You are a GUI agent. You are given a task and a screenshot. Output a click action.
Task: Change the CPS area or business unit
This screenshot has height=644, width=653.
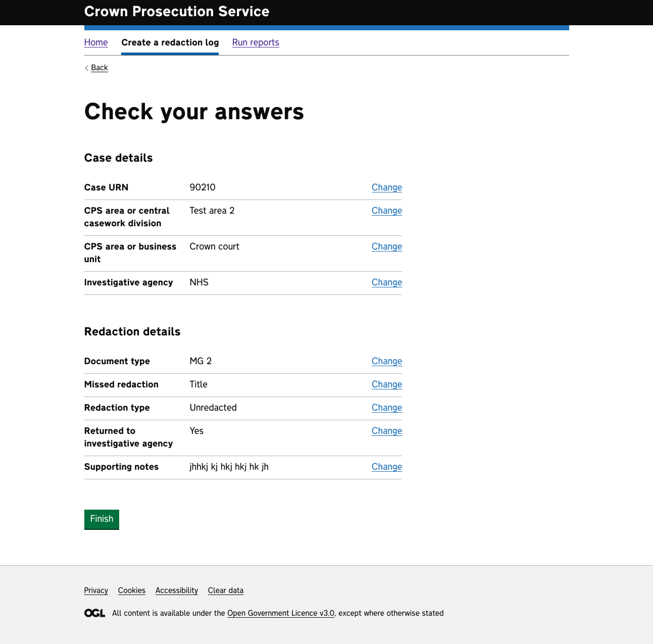(386, 246)
